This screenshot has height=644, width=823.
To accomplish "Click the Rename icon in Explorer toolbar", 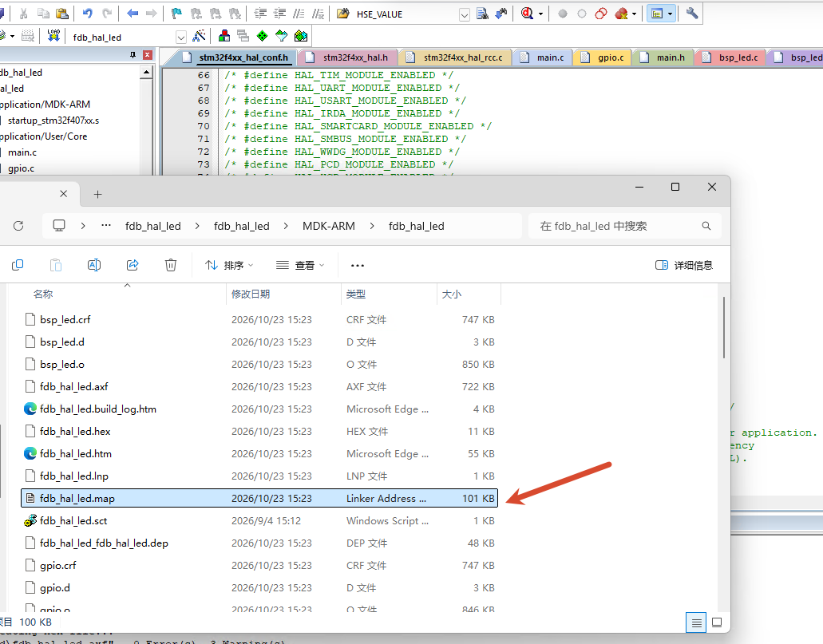I will coord(94,265).
